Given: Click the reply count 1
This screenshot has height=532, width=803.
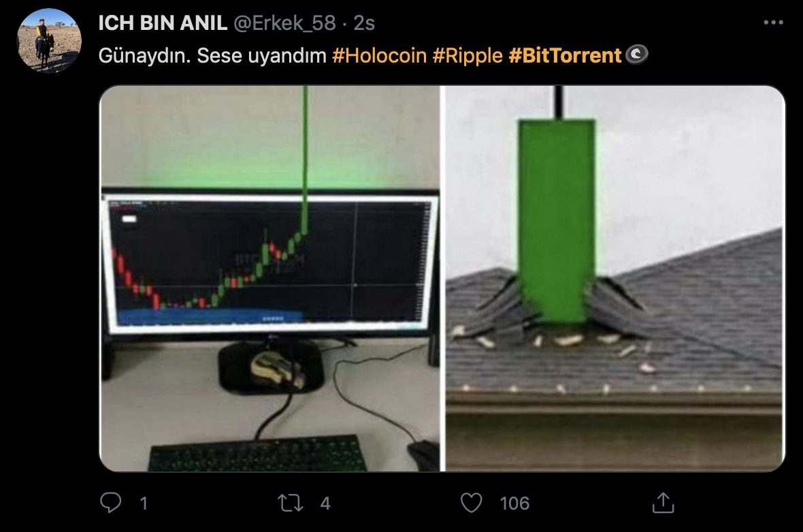Looking at the screenshot, I should tap(144, 503).
